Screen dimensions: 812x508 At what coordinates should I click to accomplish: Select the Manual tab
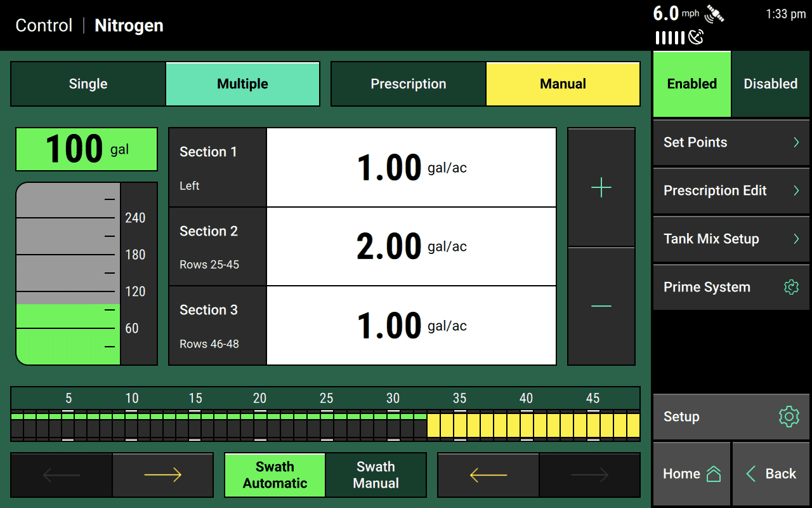pos(563,83)
